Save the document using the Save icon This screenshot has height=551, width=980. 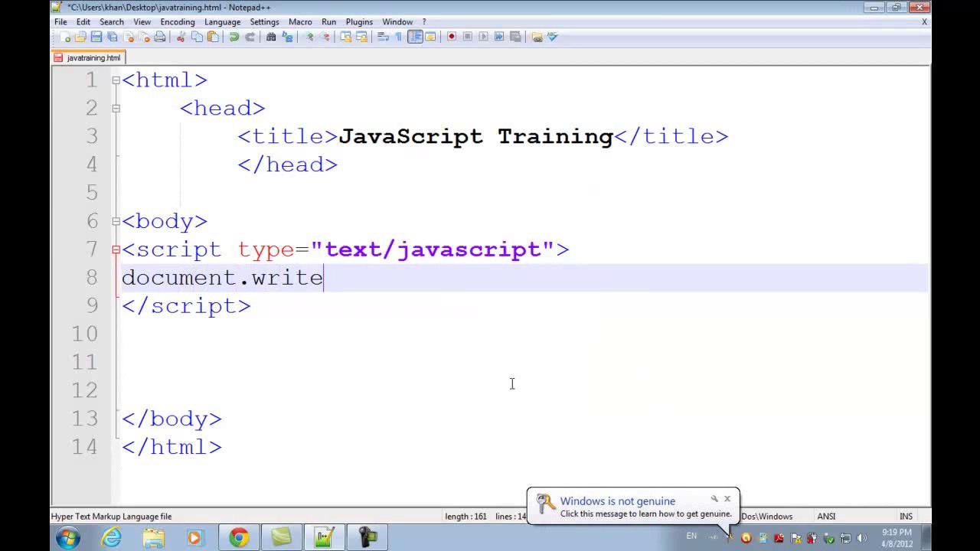tap(96, 37)
